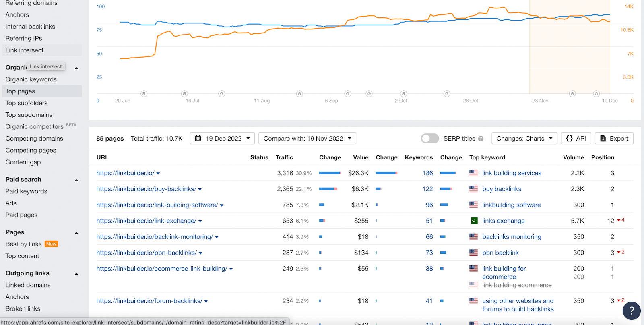Click the 122 keywords count link
644x325 pixels.
point(427,189)
